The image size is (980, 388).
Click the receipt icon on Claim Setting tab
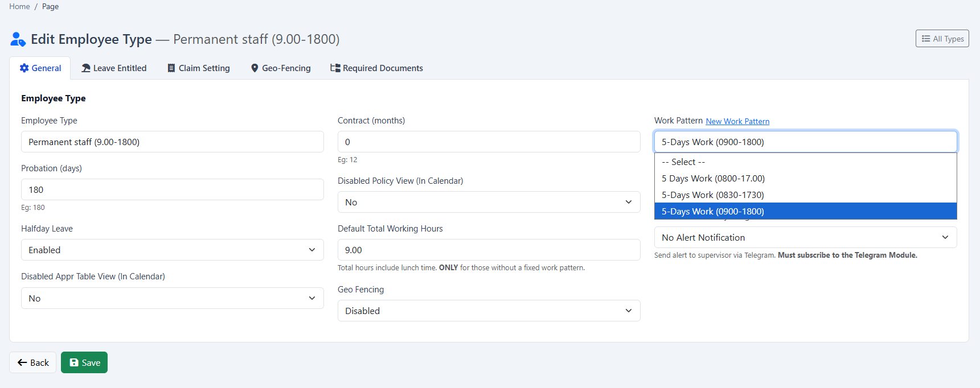(171, 68)
